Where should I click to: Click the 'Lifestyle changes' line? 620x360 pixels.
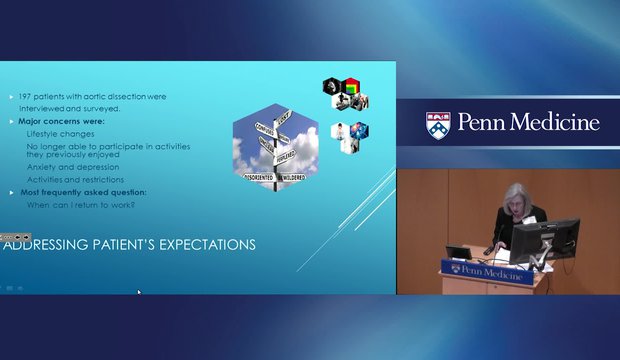point(60,134)
